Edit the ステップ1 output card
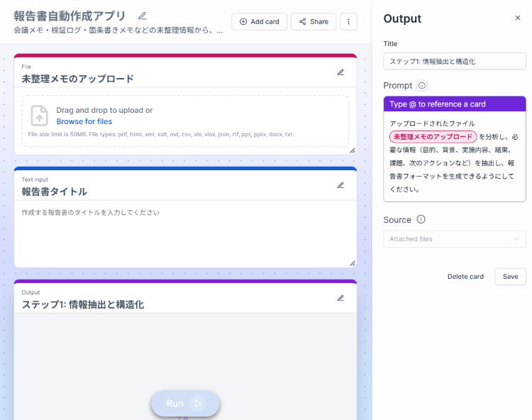This screenshot has width=532, height=420. 340,298
